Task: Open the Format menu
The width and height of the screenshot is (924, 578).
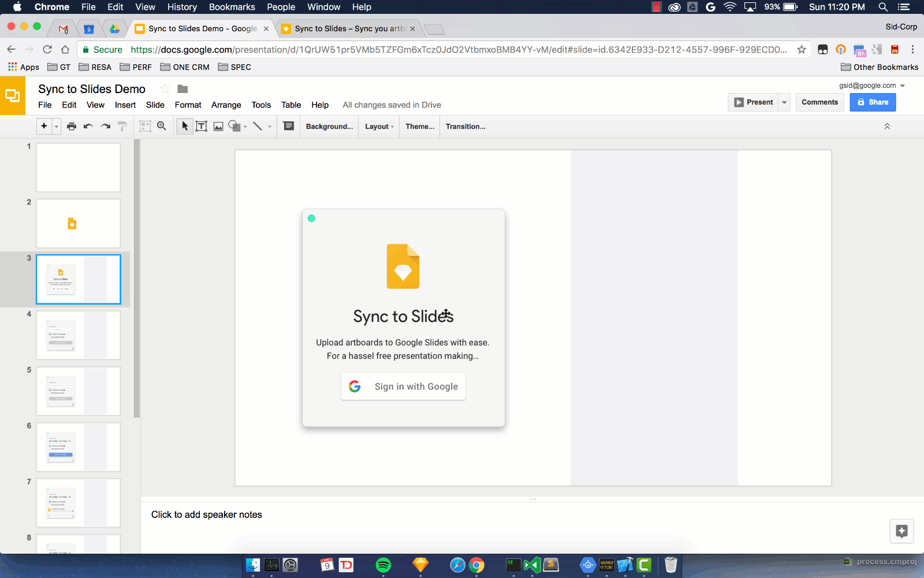Action: (x=188, y=105)
